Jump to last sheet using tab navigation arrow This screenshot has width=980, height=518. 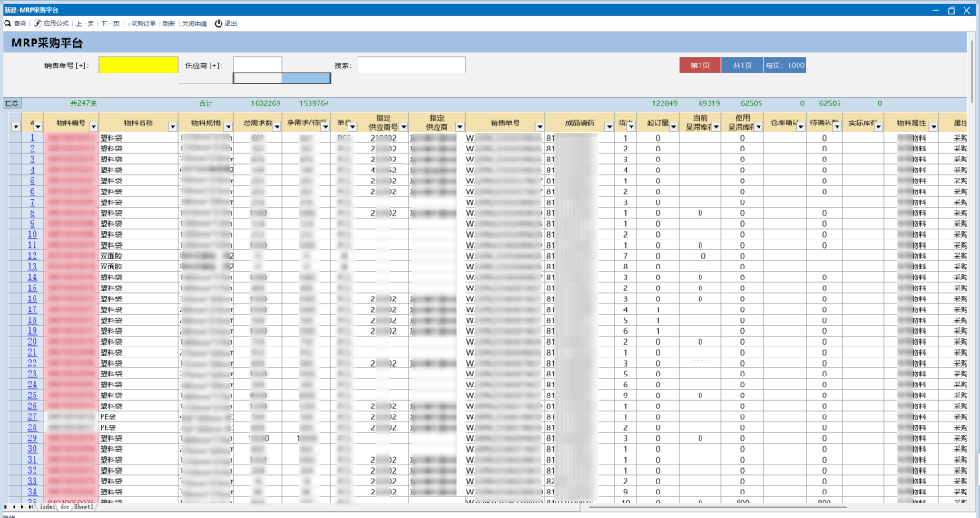point(30,507)
